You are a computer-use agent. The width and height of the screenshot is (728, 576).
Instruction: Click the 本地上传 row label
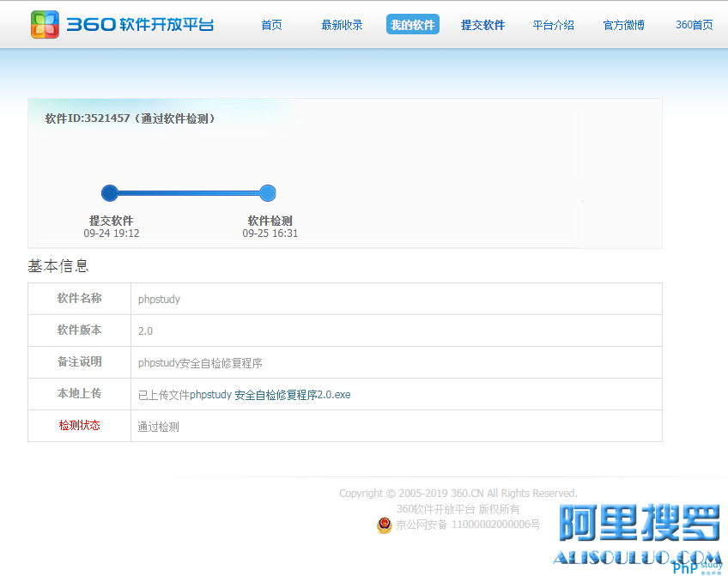[79, 394]
